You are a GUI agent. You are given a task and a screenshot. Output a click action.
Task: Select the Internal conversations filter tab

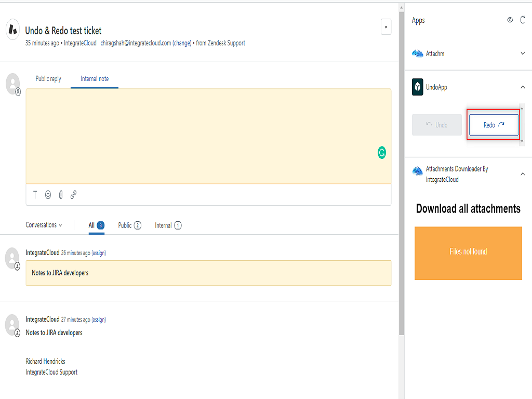click(x=168, y=225)
